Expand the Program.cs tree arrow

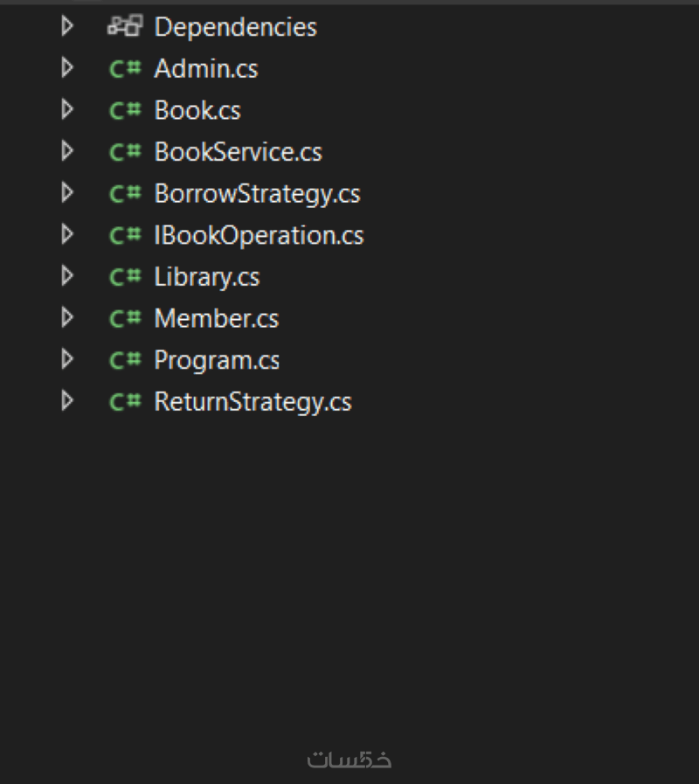(67, 360)
